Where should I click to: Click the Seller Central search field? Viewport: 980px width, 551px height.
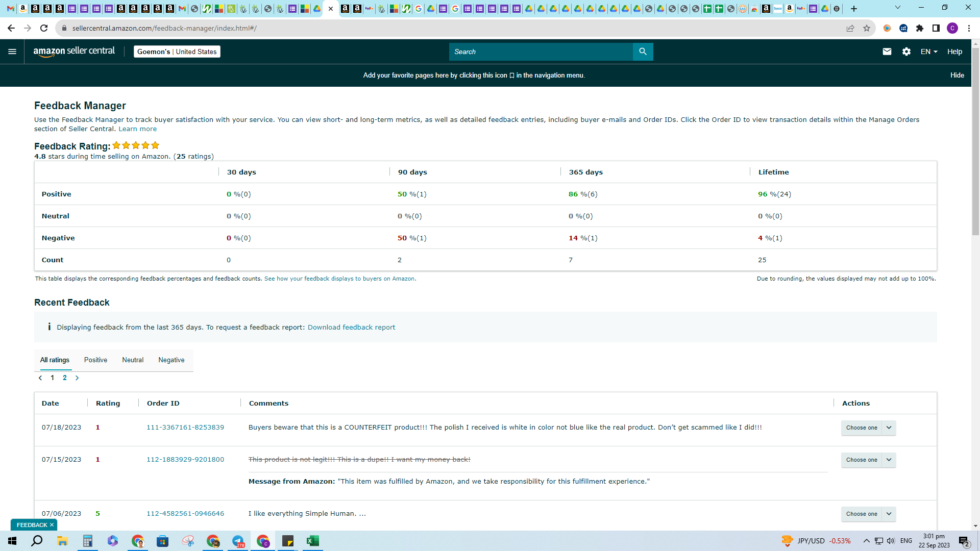pyautogui.click(x=541, y=52)
